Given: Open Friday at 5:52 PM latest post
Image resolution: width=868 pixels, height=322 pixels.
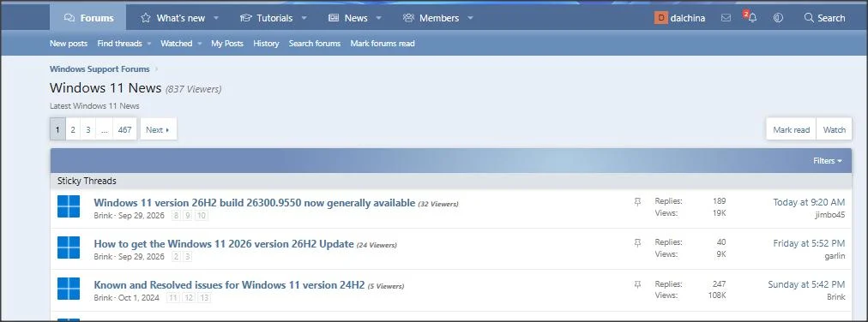Looking at the screenshot, I should pyautogui.click(x=809, y=243).
